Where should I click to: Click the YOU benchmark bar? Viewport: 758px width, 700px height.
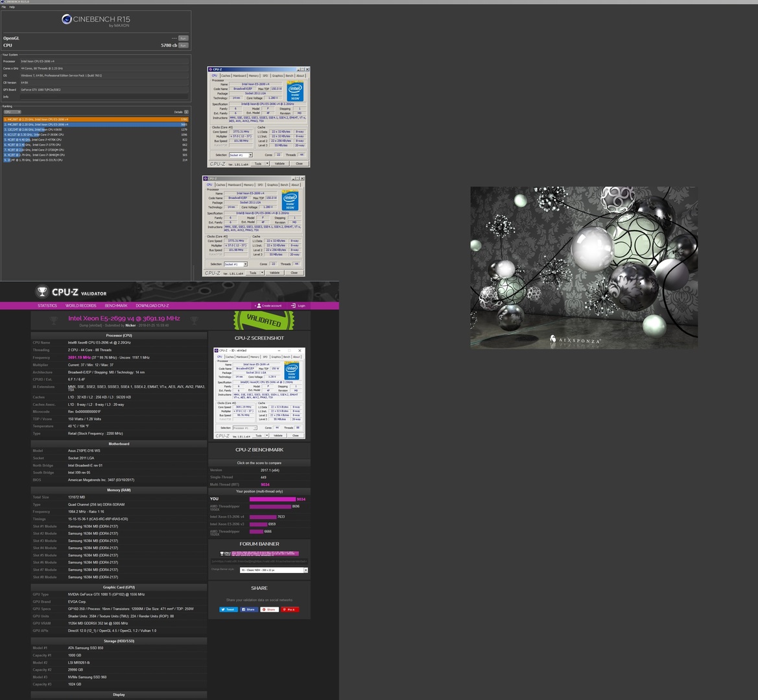click(x=272, y=499)
